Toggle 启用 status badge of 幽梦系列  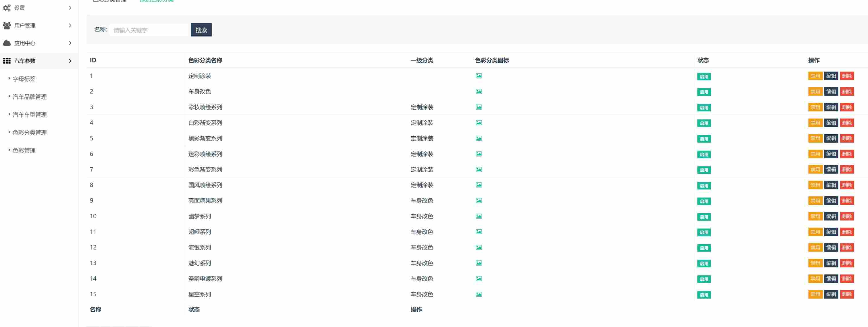(704, 217)
